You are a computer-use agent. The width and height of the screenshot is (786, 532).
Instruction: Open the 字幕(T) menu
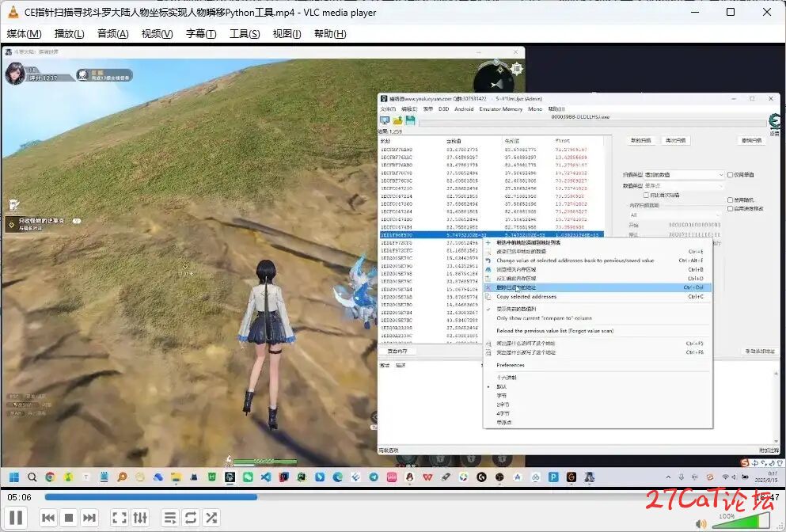pyautogui.click(x=201, y=33)
